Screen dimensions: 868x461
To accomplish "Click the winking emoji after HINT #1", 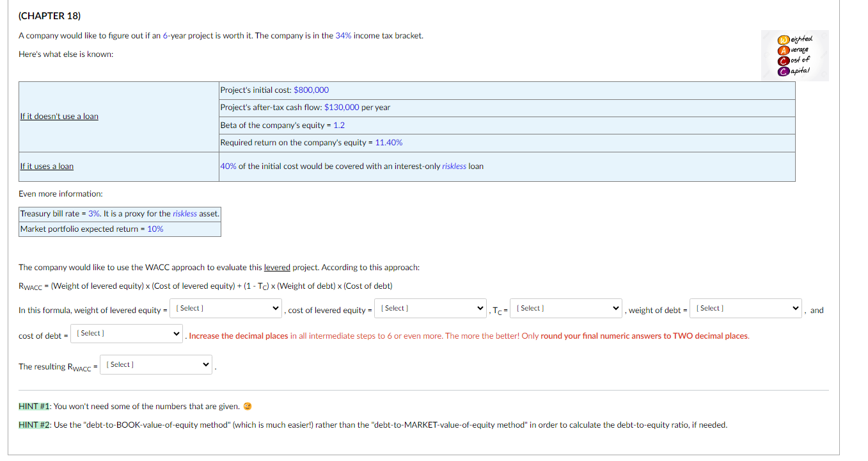I will click(248, 407).
